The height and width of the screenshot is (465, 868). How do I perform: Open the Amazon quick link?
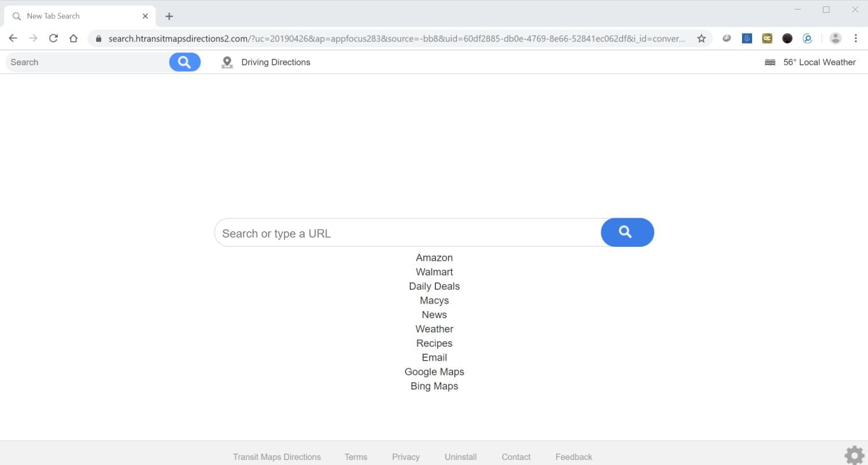(434, 258)
